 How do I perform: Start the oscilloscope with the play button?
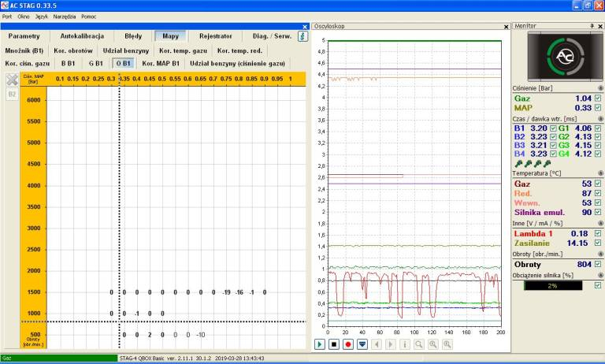(320, 344)
